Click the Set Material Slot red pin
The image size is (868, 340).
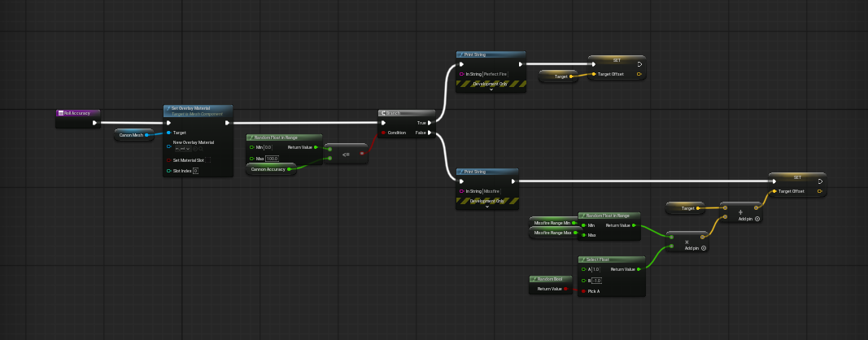click(169, 160)
